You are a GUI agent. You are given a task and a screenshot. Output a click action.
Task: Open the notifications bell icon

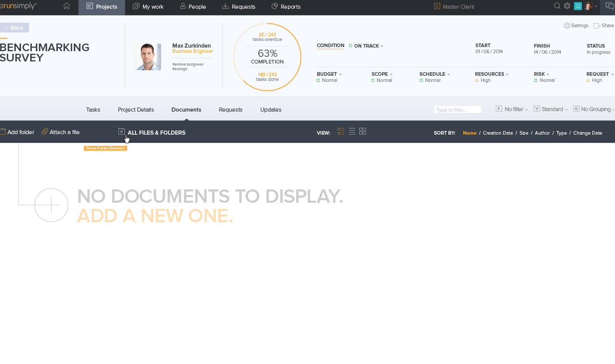[578, 6]
